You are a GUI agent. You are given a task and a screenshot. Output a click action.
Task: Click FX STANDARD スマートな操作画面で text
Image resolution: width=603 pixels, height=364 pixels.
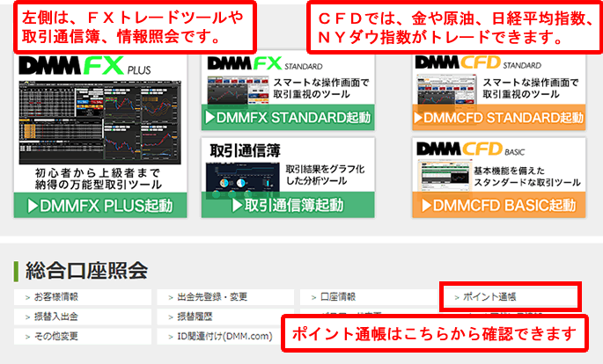point(321,82)
